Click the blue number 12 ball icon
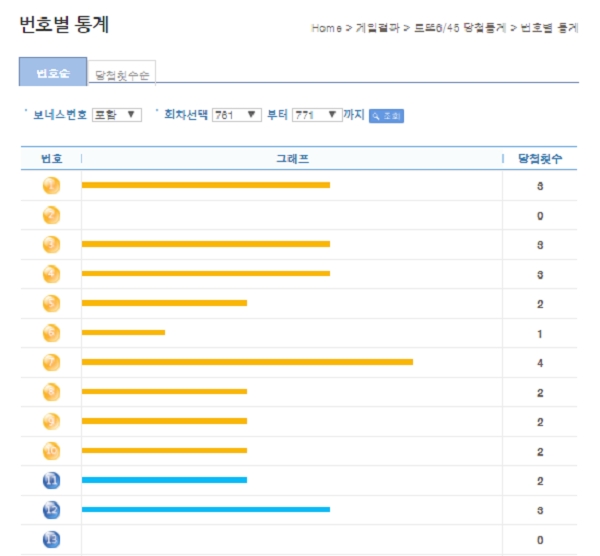The height and width of the screenshot is (556, 600). click(51, 510)
